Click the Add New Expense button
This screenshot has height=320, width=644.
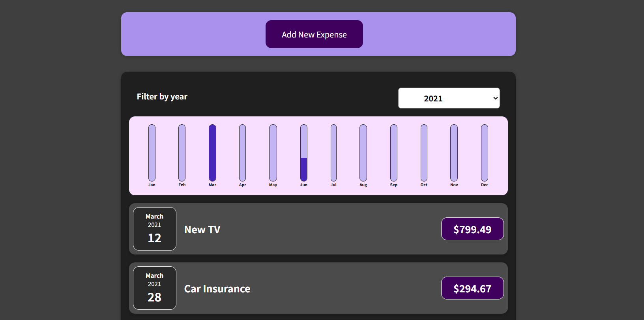tap(314, 34)
